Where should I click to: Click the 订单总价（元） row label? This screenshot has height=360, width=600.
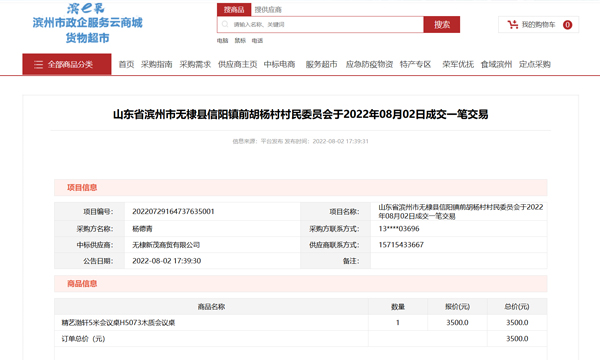pos(83,339)
